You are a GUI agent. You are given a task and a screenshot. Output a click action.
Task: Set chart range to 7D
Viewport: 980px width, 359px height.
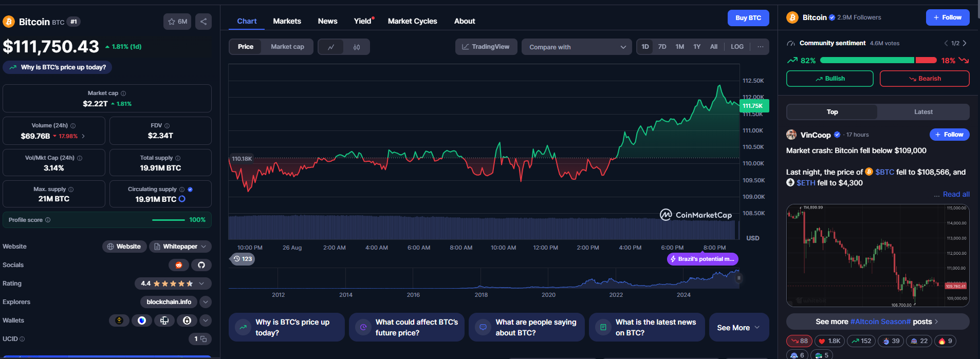(x=662, y=47)
